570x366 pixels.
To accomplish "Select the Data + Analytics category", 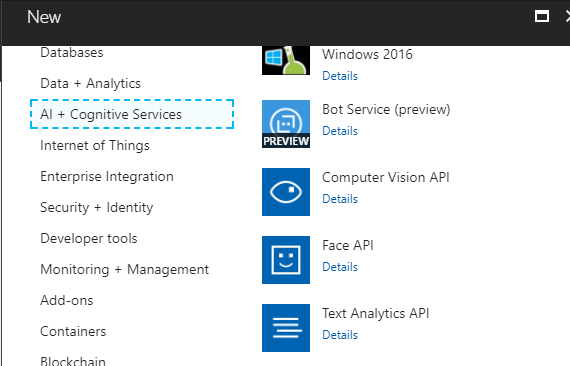I will pyautogui.click(x=90, y=83).
